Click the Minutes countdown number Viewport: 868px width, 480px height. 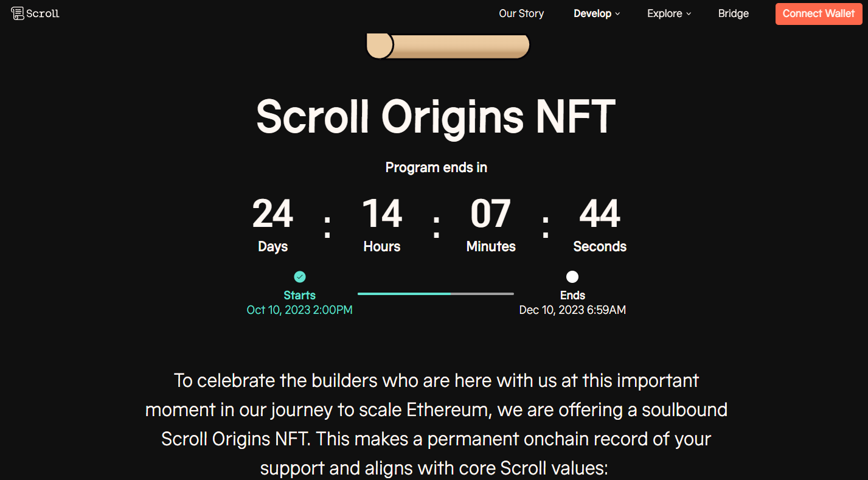click(x=491, y=214)
